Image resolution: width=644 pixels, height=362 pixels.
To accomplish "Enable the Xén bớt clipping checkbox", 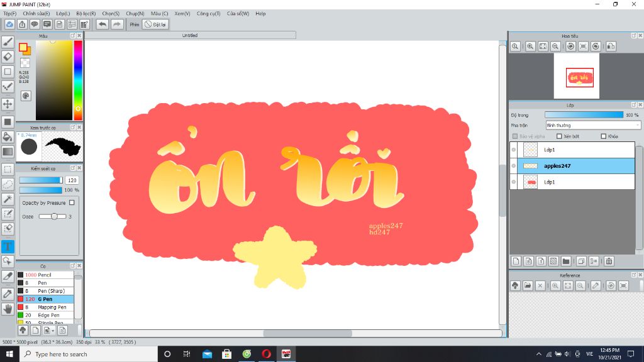I will [559, 136].
